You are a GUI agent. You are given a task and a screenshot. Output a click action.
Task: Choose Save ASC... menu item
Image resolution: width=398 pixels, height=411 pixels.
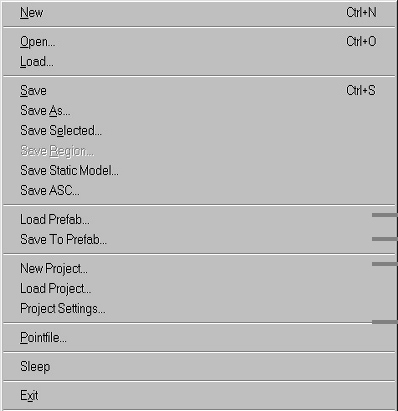click(199, 191)
